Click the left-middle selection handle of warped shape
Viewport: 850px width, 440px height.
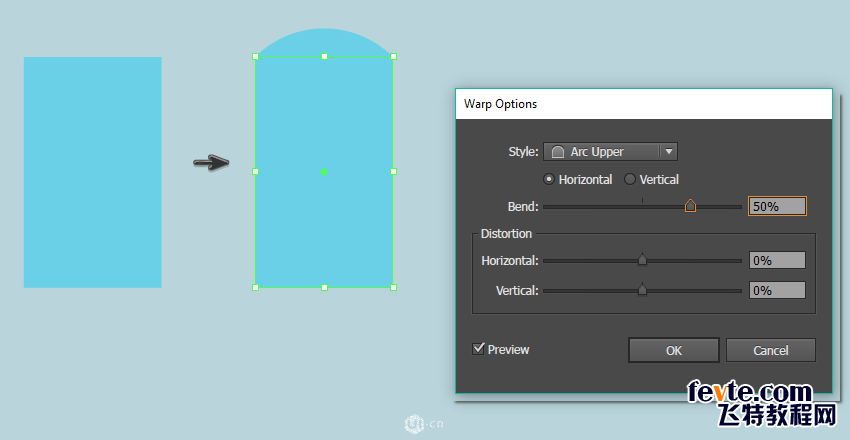pos(255,171)
